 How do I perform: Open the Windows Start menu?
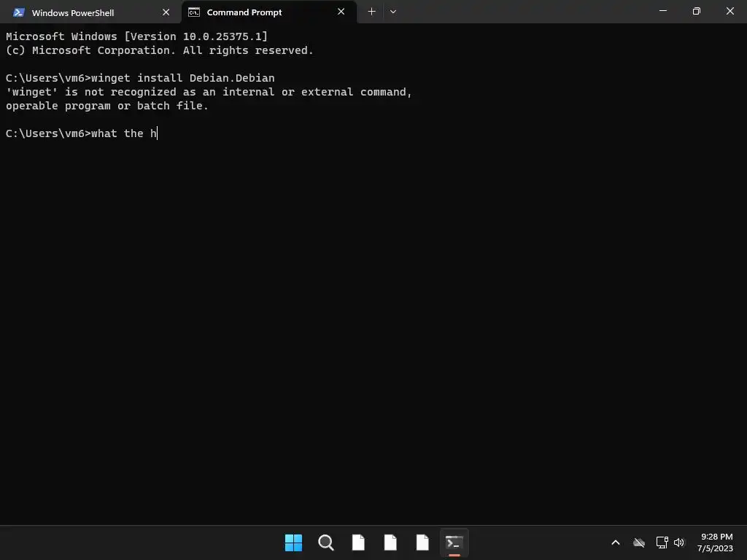[x=293, y=542]
